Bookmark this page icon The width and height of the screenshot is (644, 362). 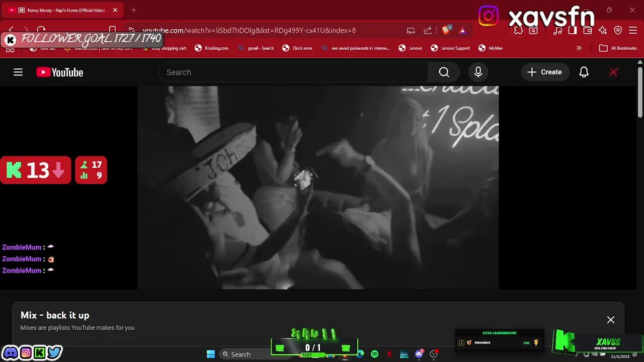tap(113, 30)
